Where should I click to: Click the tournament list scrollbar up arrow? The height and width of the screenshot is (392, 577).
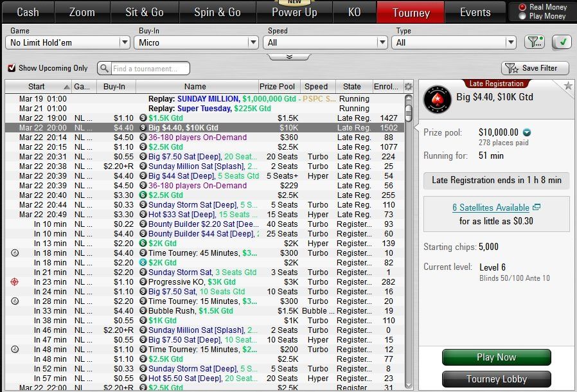(409, 99)
